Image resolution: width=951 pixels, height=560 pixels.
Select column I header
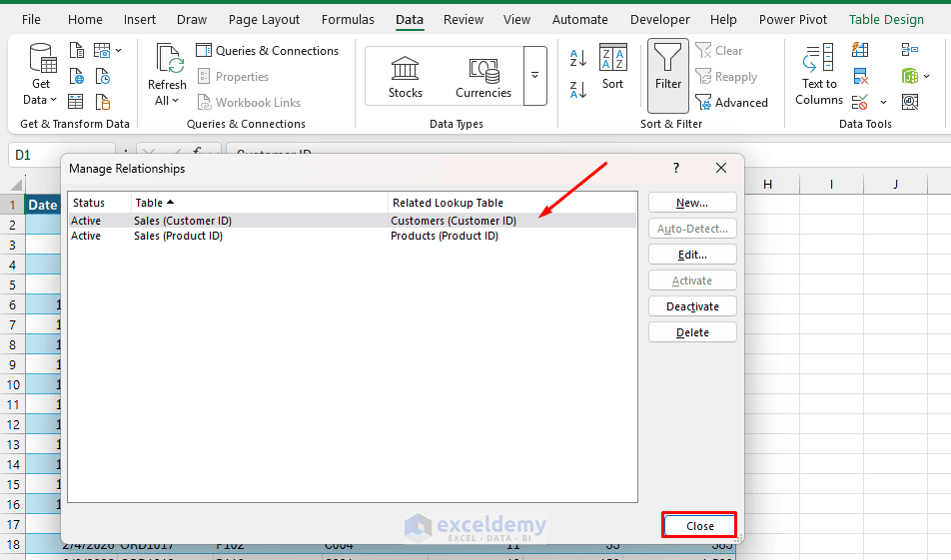(x=831, y=185)
